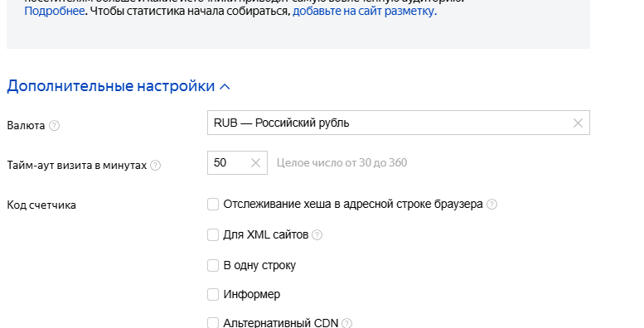
Task: Enable Альтернативный CDN checkbox
Action: tap(213, 323)
